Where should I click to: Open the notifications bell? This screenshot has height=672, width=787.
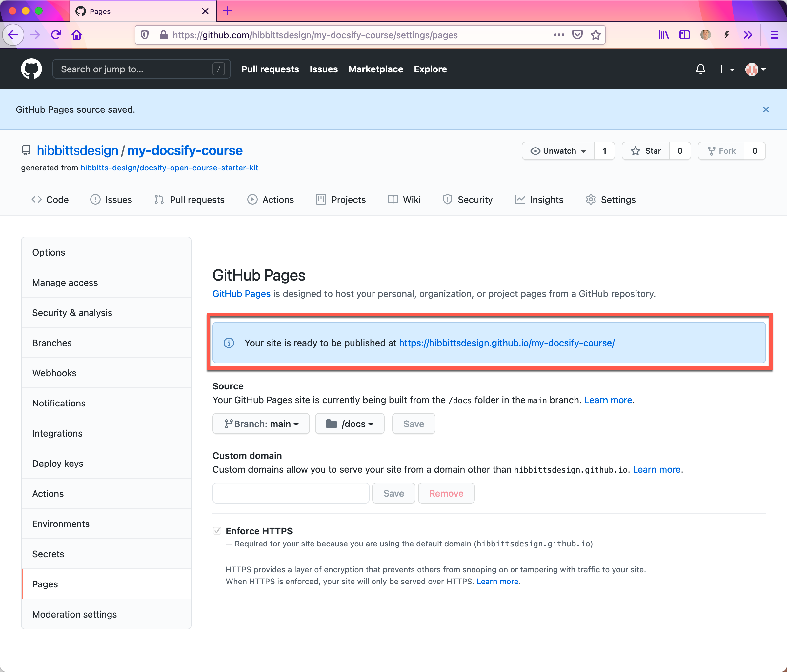pyautogui.click(x=700, y=69)
